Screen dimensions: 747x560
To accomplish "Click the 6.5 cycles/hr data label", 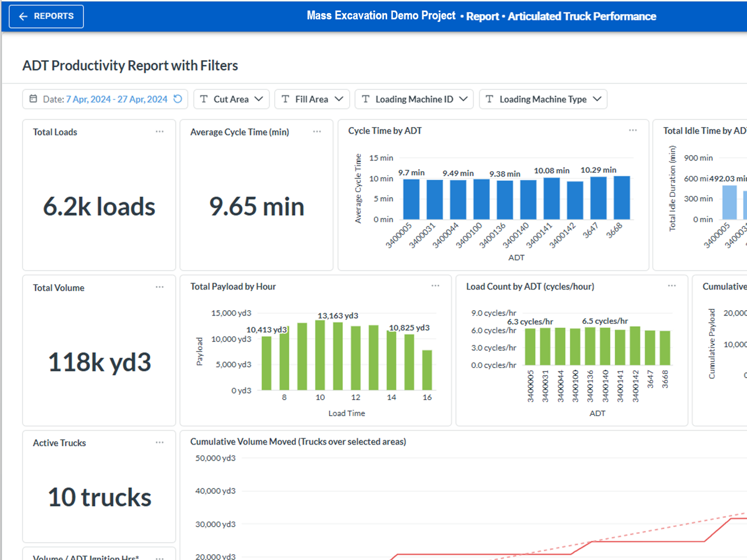I will pos(605,321).
